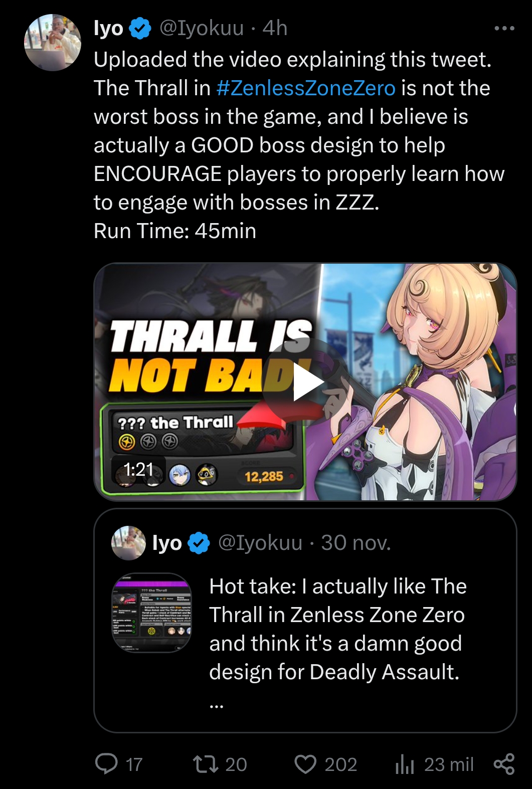532x789 pixels.
Task: Open the three-dot more options menu
Action: coord(504,29)
